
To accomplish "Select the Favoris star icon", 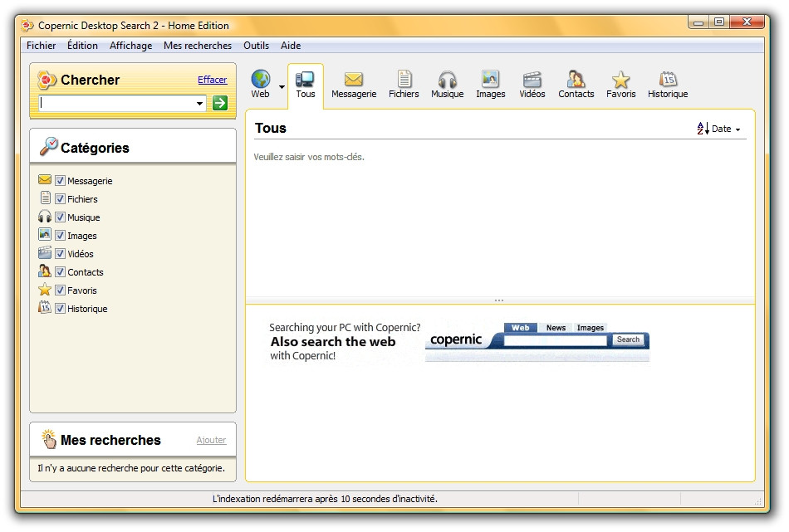I will click(620, 81).
